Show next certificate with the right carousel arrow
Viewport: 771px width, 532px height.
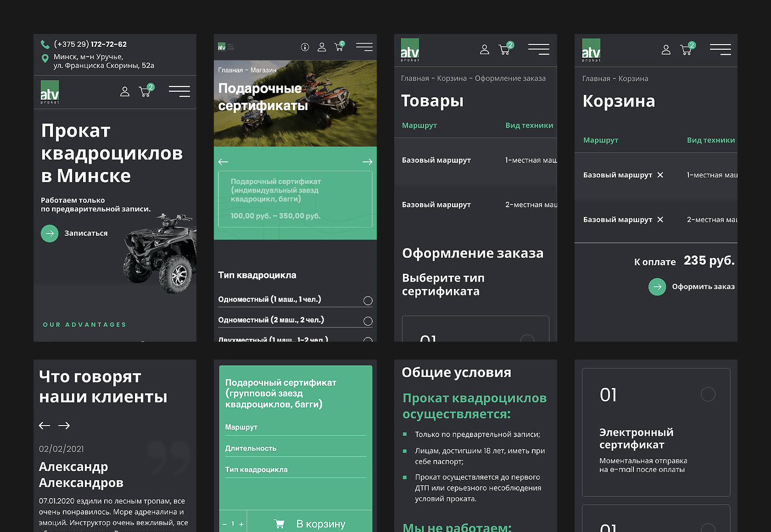(x=367, y=162)
